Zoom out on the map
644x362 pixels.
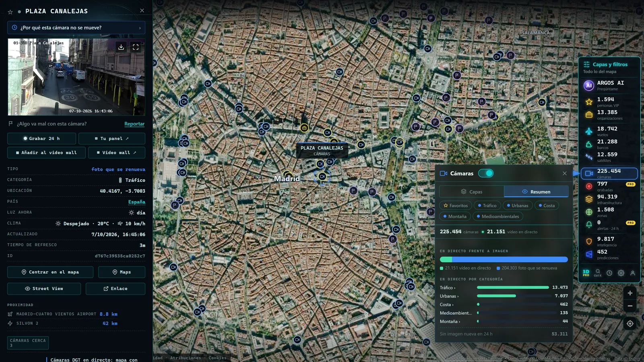(630, 306)
